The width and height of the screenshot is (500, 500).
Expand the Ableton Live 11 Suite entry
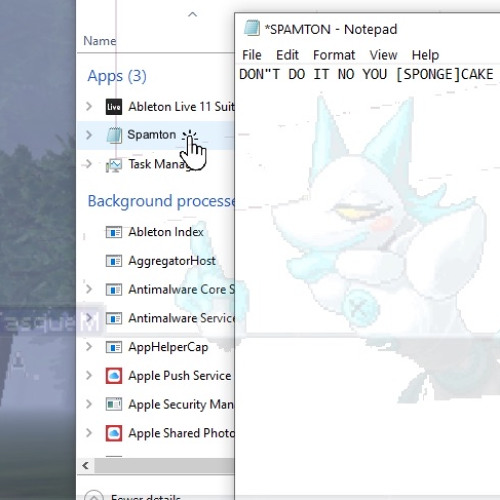89,107
